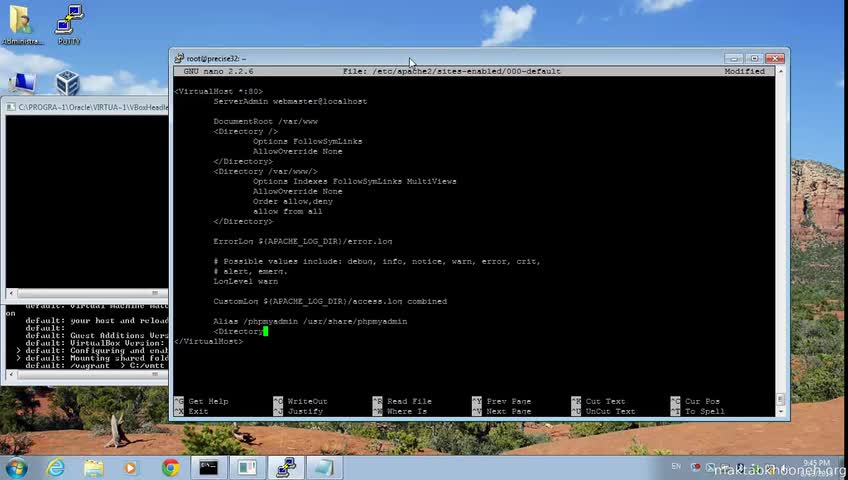Open the Windows Start menu
Image resolution: width=848 pixels, height=480 pixels.
click(x=16, y=468)
